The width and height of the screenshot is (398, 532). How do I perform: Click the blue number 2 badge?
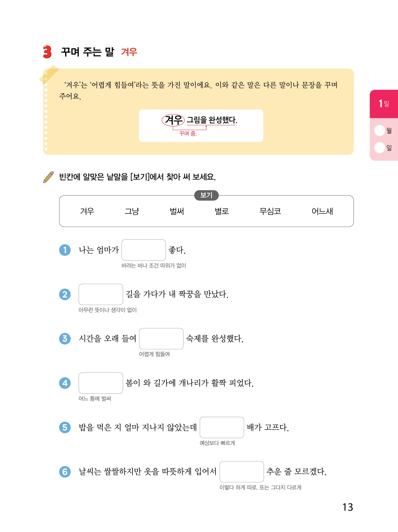pos(65,294)
